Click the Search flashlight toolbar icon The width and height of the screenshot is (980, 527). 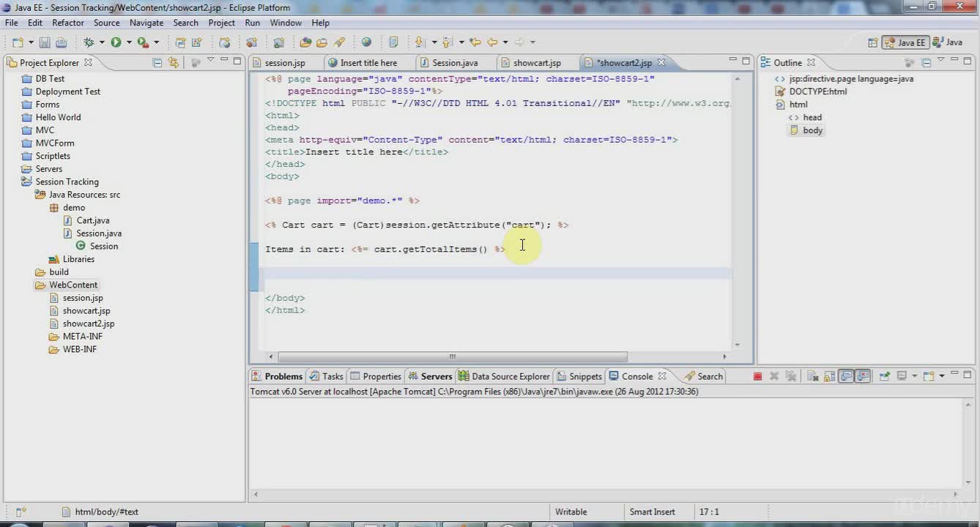339,42
